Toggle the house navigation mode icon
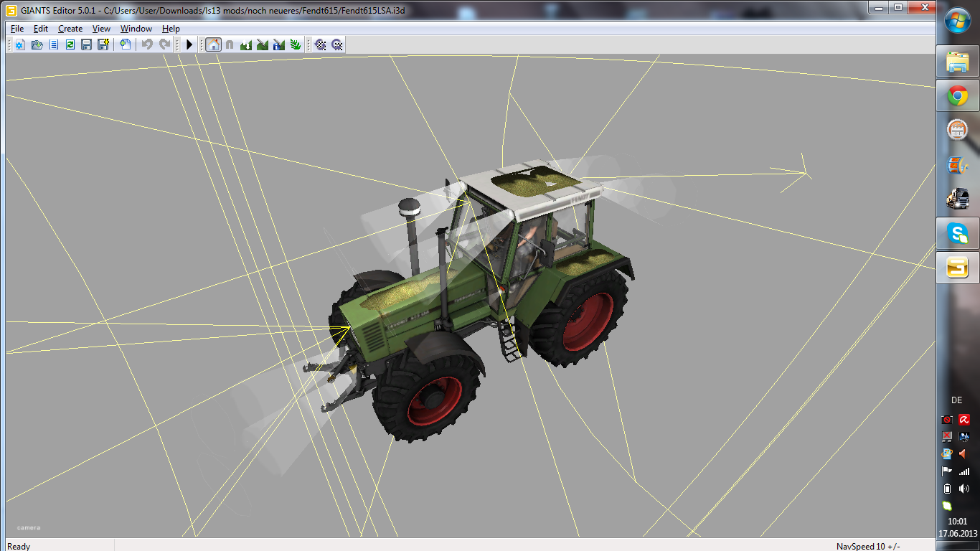Screen dimensions: 980x551 click(213, 44)
